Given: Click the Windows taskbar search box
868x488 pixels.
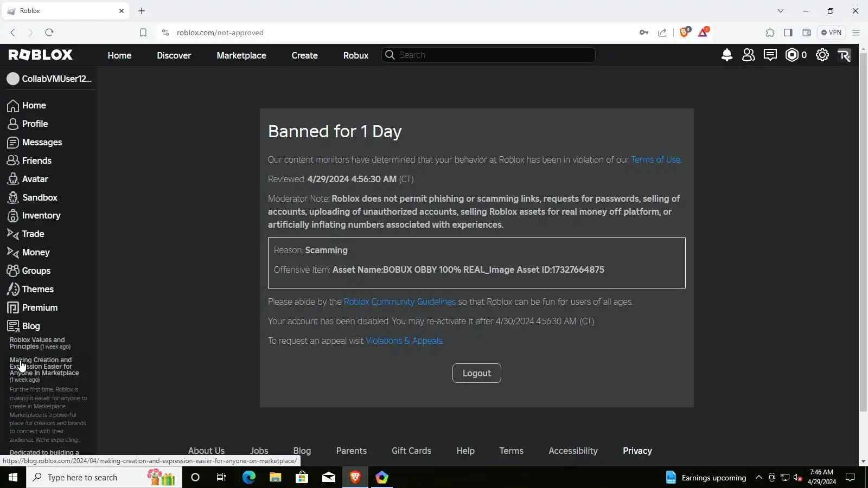Looking at the screenshot, I should [x=104, y=478].
